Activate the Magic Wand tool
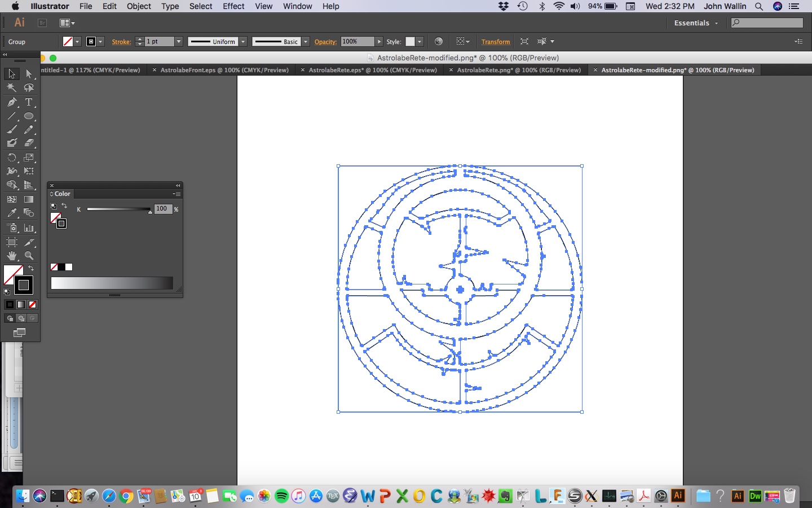This screenshot has height=508, width=812. [x=11, y=88]
